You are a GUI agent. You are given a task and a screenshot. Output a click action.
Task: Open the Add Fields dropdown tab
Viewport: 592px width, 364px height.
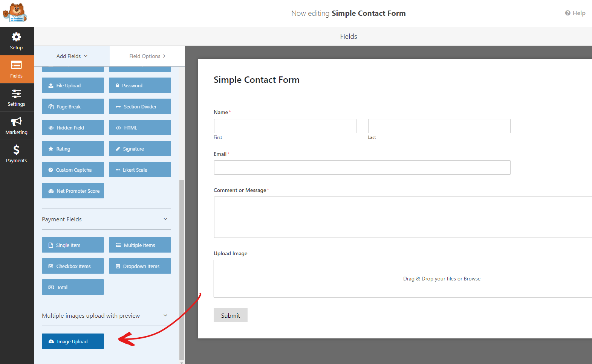72,56
